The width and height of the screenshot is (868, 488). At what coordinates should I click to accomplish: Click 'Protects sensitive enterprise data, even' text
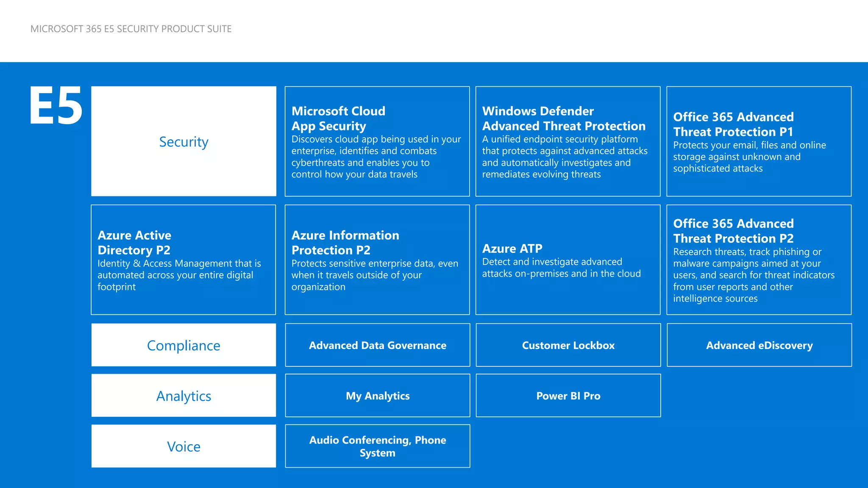point(375,263)
